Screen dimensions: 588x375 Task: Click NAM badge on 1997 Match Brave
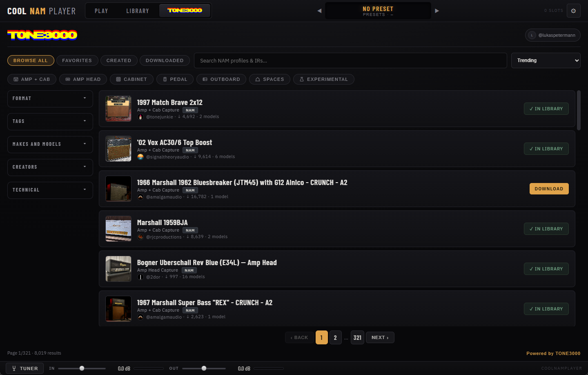tap(190, 110)
